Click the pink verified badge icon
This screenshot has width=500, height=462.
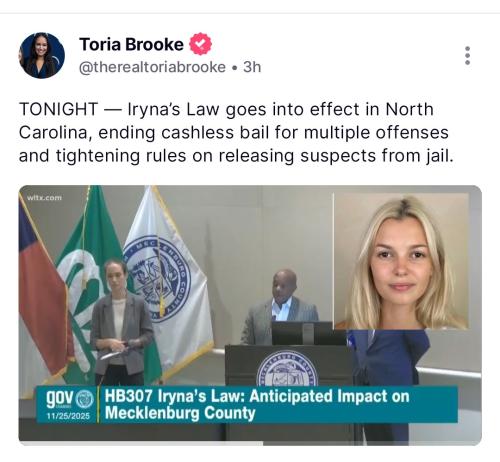200,44
